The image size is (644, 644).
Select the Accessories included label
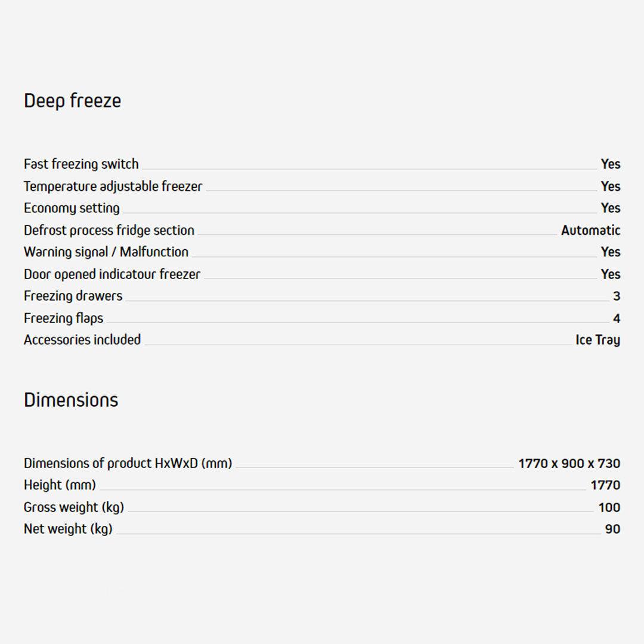click(82, 340)
